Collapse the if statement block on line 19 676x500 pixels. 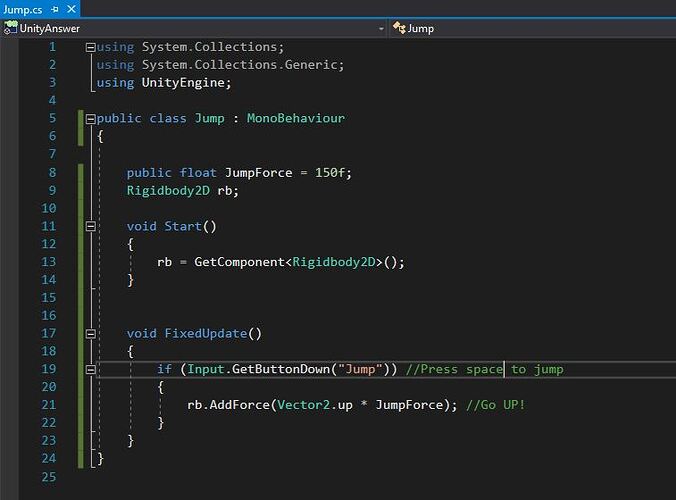pos(91,369)
